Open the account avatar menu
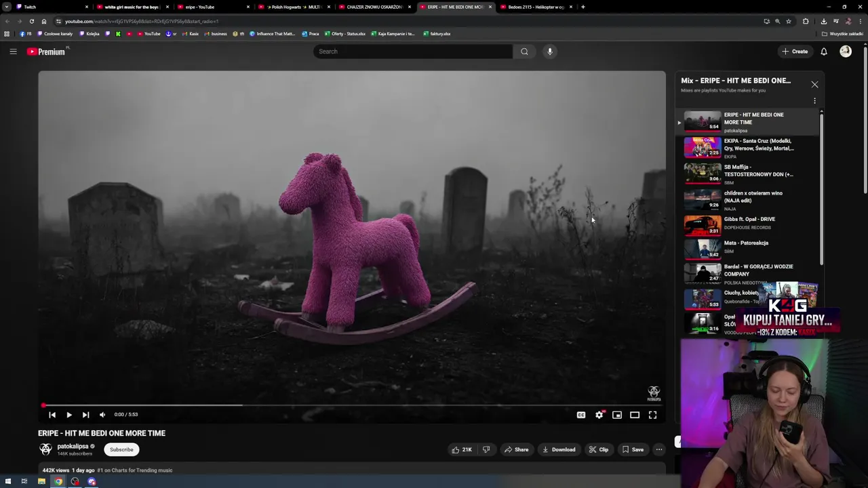The height and width of the screenshot is (488, 868). pyautogui.click(x=846, y=52)
